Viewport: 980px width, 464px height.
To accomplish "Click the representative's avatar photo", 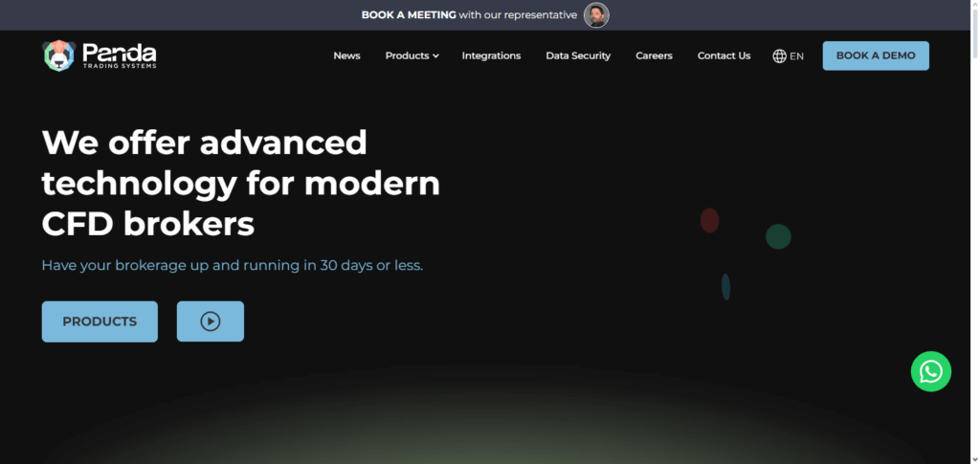I will pyautogui.click(x=596, y=15).
